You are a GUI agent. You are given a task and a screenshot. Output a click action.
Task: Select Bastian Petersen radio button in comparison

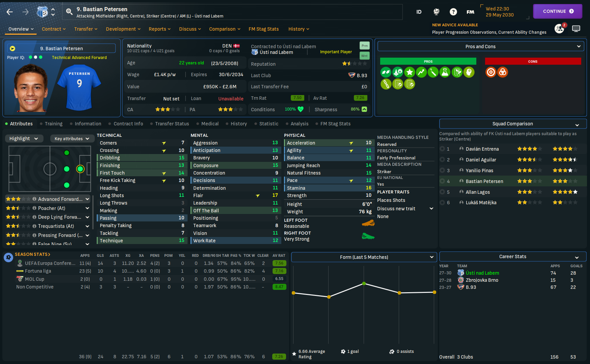[442, 181]
